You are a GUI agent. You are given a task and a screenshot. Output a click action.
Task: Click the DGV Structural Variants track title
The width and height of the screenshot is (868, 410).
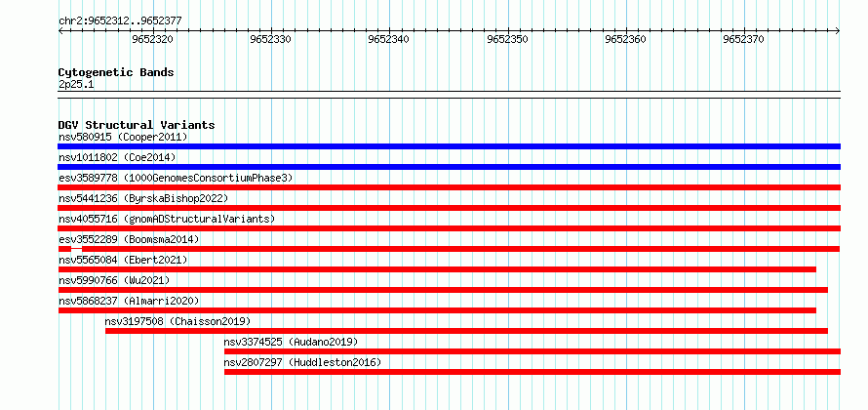pos(137,125)
